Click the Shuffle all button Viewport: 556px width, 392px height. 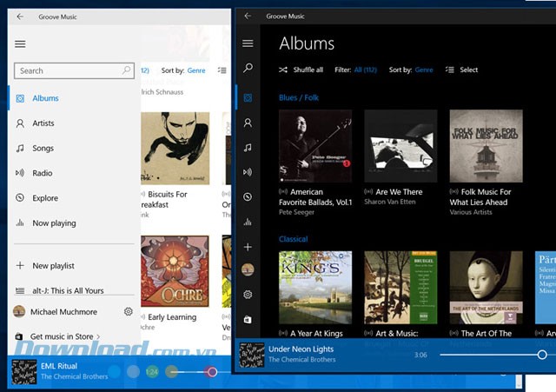(301, 70)
